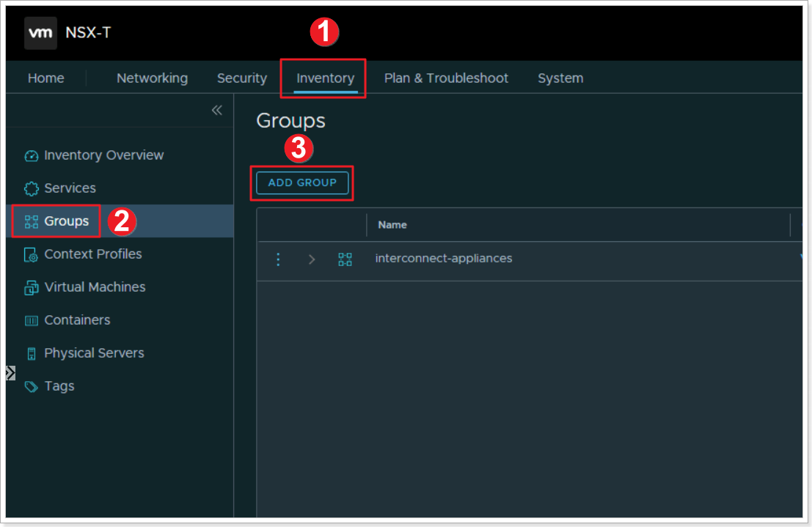Click the VMware vm logo
Viewport: 812px width, 527px height.
(x=40, y=32)
